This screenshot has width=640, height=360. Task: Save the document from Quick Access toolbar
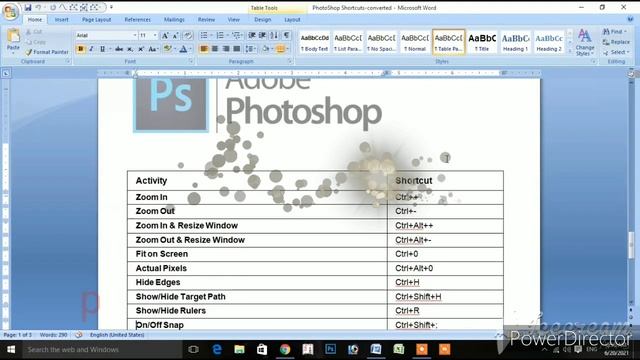click(x=28, y=7)
